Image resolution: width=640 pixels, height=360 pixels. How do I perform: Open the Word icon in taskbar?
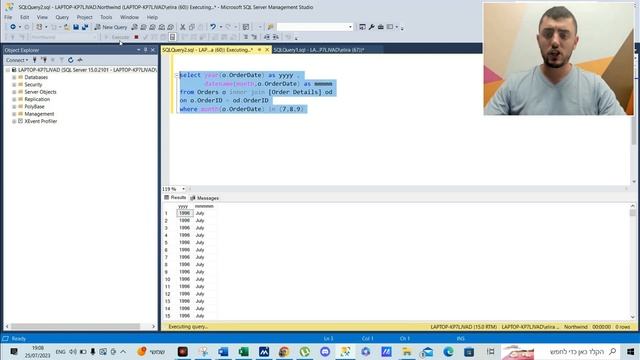click(x=223, y=351)
